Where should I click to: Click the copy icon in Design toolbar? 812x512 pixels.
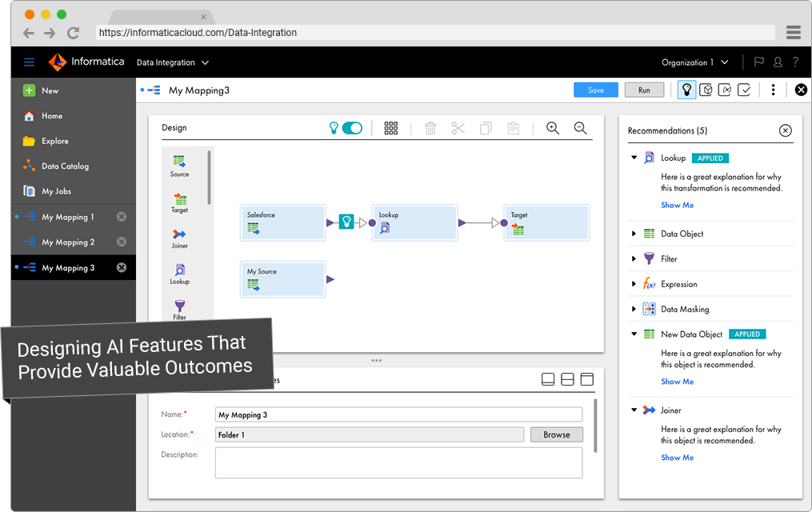pyautogui.click(x=486, y=128)
